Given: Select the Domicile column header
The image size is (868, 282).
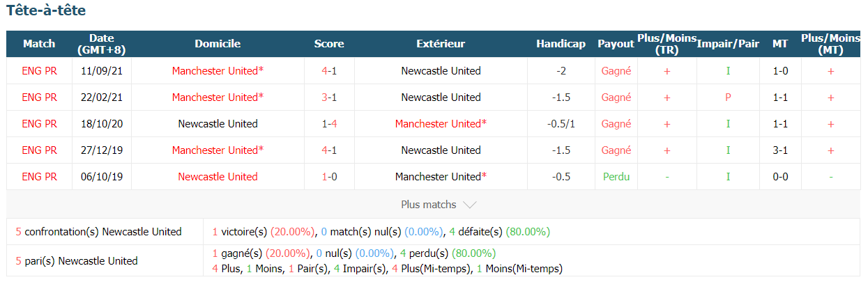Looking at the screenshot, I should pos(218,44).
